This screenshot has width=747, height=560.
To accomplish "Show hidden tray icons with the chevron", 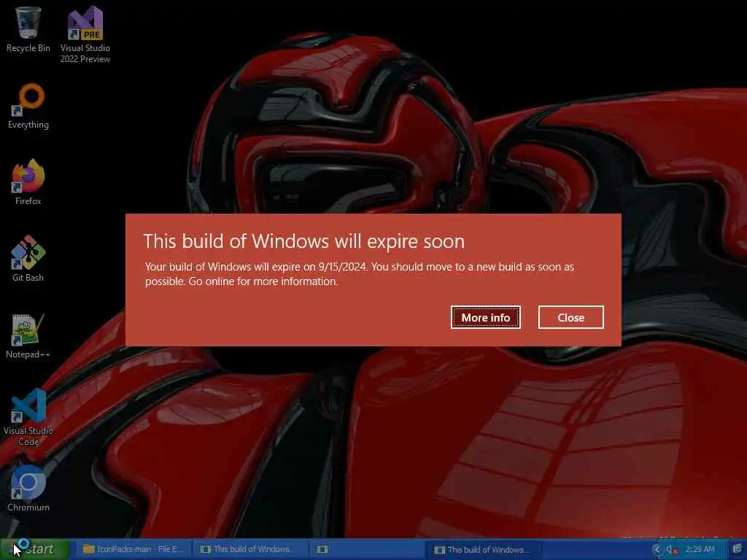I will coord(657,549).
